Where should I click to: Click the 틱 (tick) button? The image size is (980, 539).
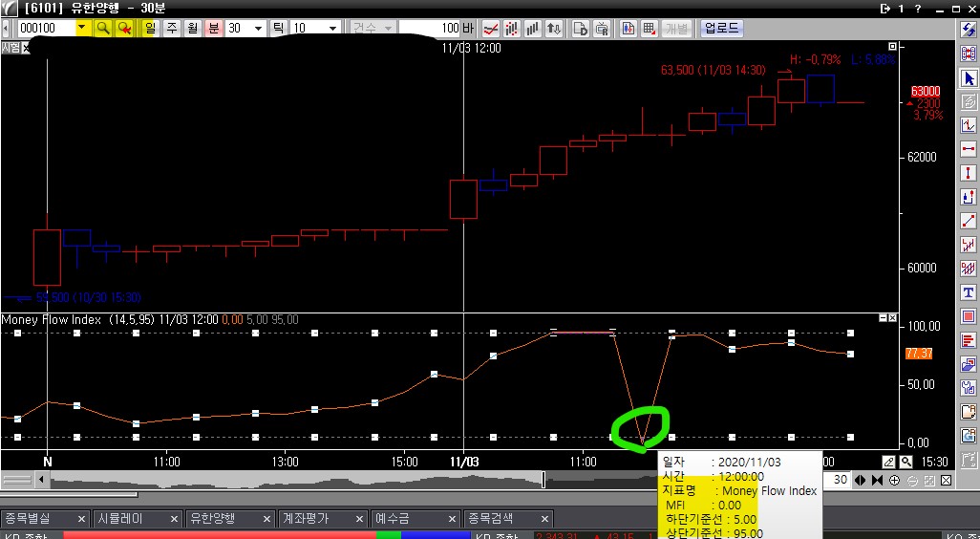279,28
